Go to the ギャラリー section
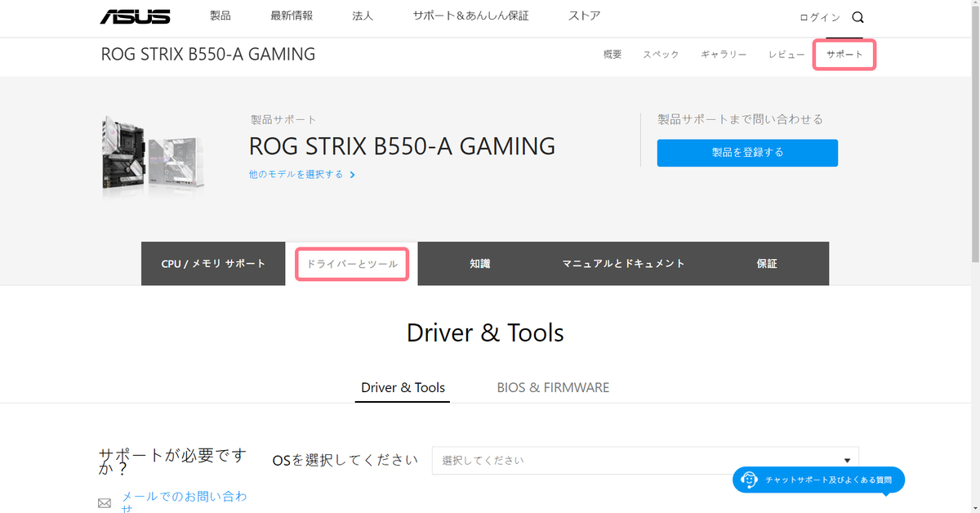The width and height of the screenshot is (980, 513). [x=724, y=55]
